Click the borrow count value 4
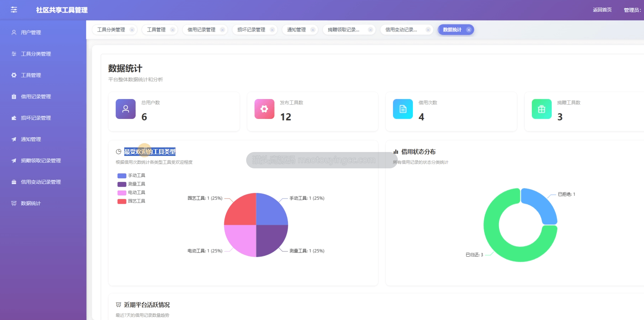This screenshot has height=320, width=644. click(421, 117)
